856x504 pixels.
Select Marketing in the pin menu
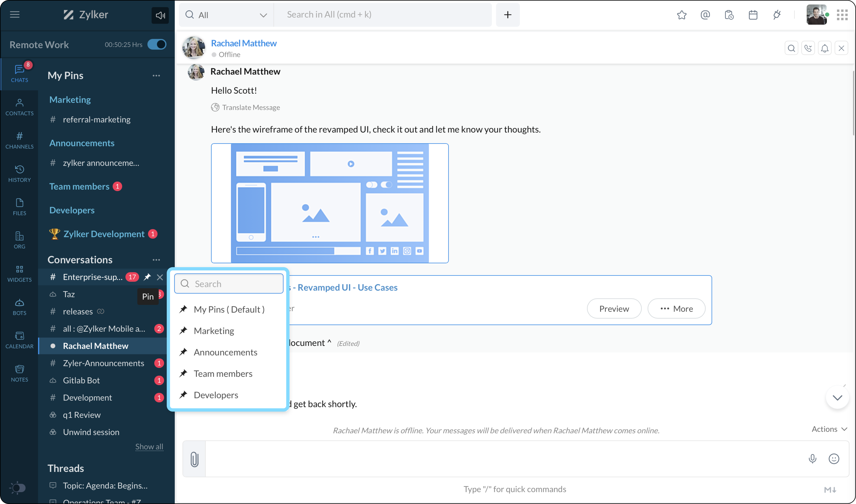pos(214,330)
